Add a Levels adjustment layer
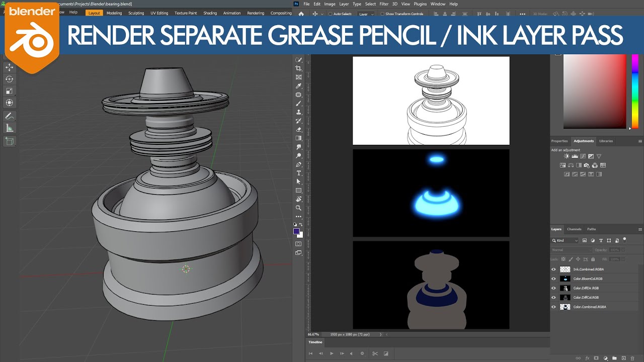The height and width of the screenshot is (362, 644). pos(575,156)
